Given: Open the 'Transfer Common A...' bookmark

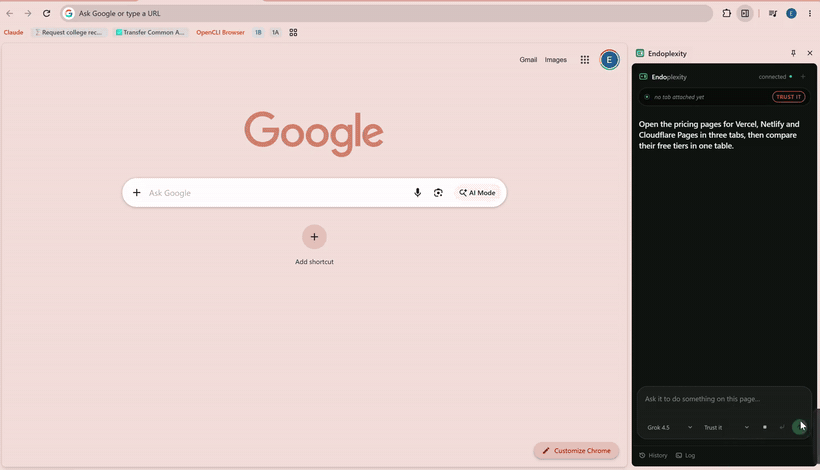Looking at the screenshot, I should (x=150, y=32).
